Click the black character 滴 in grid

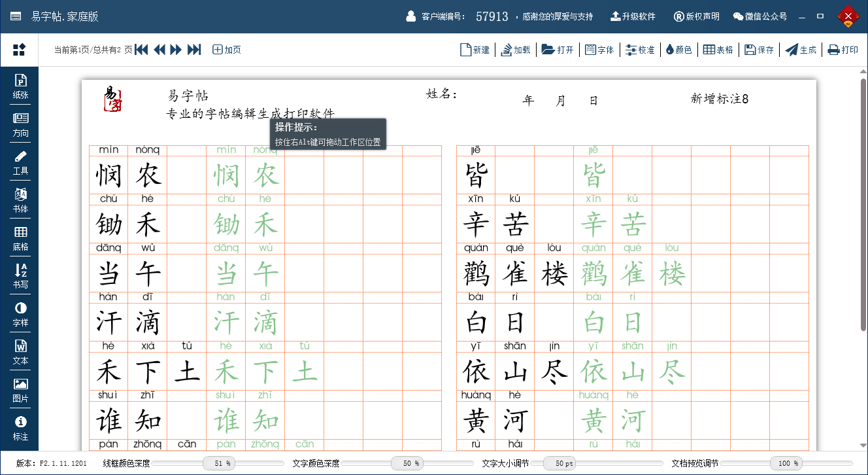[x=148, y=323]
